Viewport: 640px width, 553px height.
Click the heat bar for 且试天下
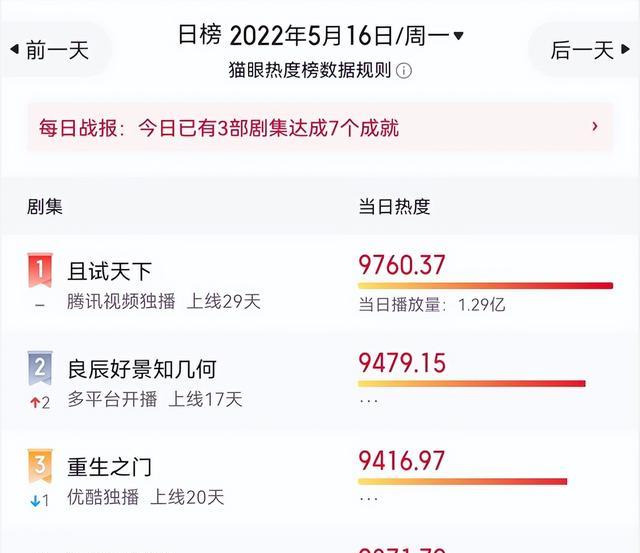(x=486, y=285)
